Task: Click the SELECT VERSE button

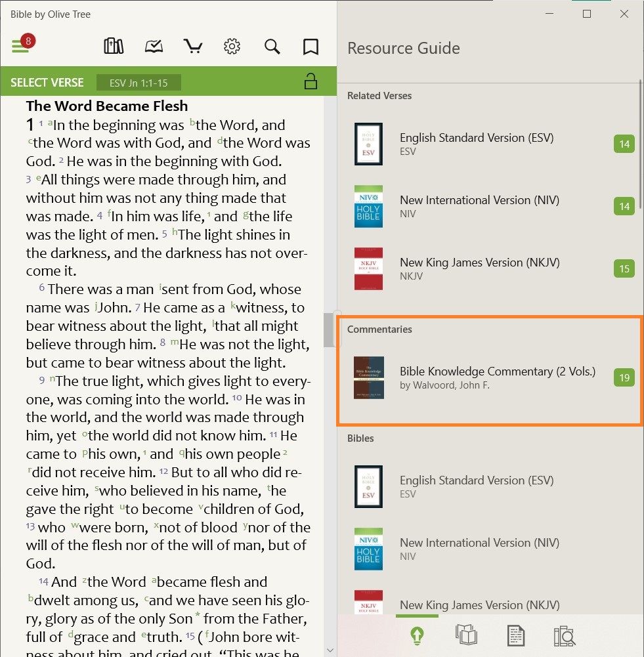Action: point(47,83)
